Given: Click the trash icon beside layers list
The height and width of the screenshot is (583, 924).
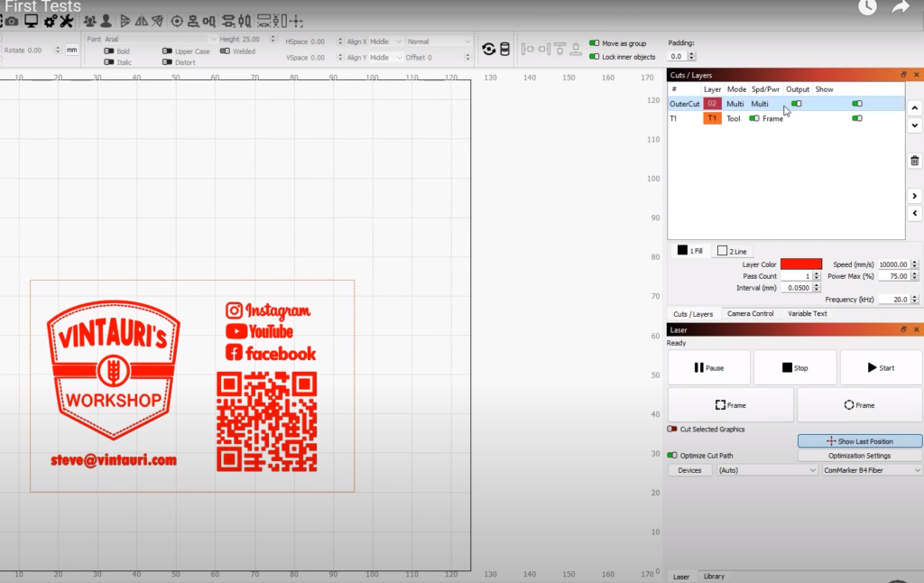Looking at the screenshot, I should coord(915,161).
